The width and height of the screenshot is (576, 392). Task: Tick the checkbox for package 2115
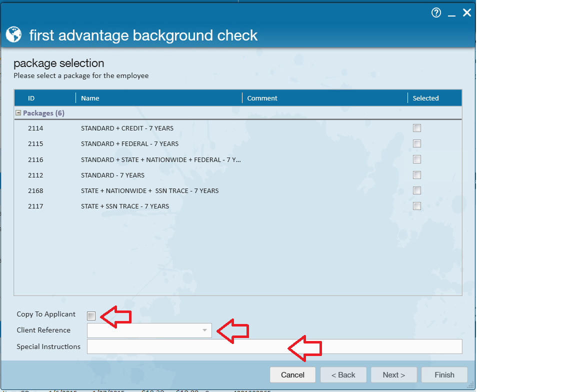click(417, 143)
